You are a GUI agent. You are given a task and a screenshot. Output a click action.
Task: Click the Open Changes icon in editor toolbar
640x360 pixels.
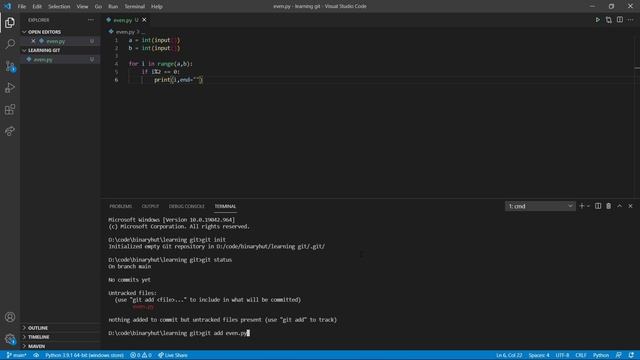(609, 20)
